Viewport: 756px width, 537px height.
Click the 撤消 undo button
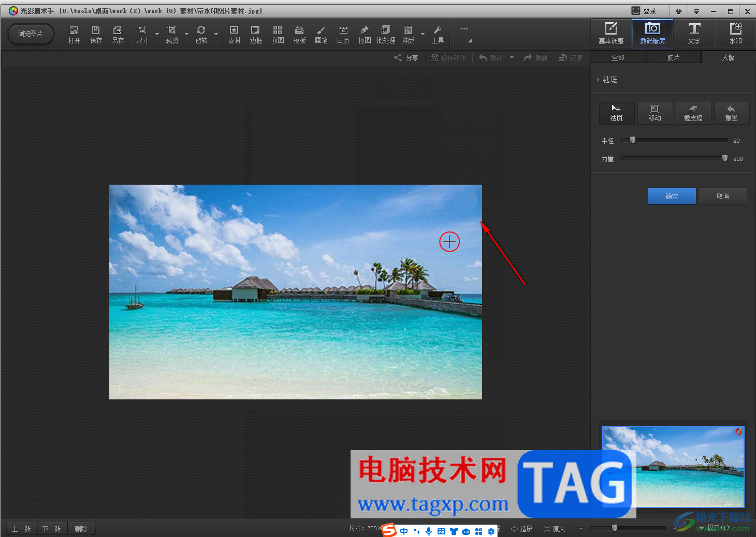point(491,58)
